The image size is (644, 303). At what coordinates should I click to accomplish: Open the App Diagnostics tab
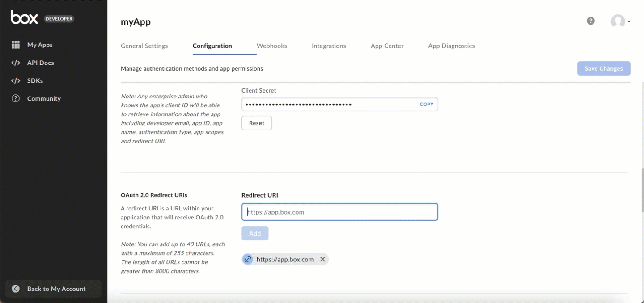451,46
